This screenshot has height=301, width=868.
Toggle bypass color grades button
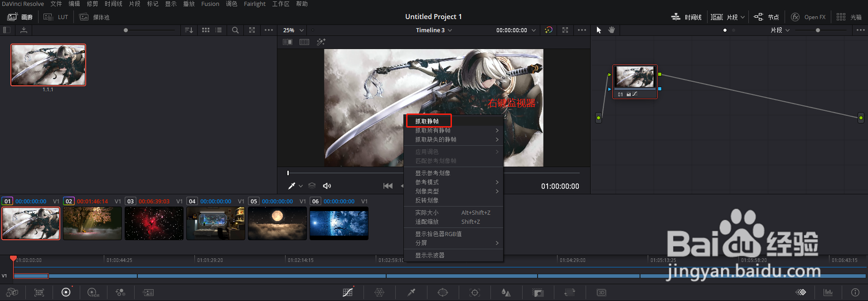549,30
